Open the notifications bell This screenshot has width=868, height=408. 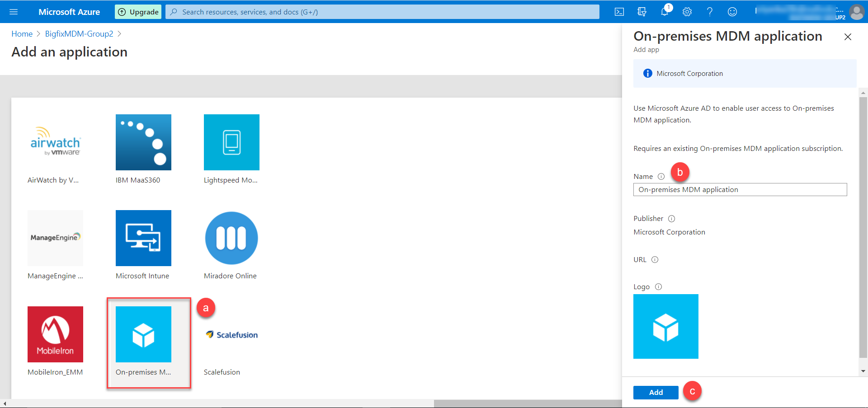(665, 12)
